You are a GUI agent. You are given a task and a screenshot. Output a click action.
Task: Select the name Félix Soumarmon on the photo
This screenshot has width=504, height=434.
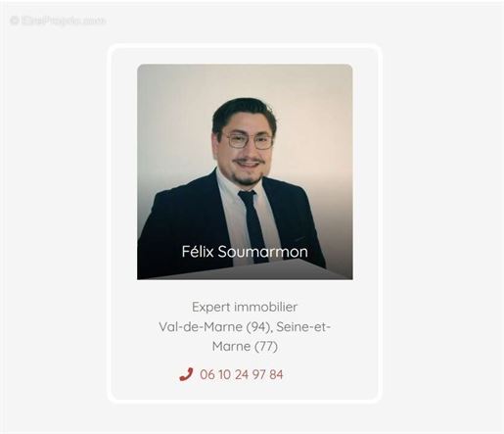pyautogui.click(x=245, y=252)
